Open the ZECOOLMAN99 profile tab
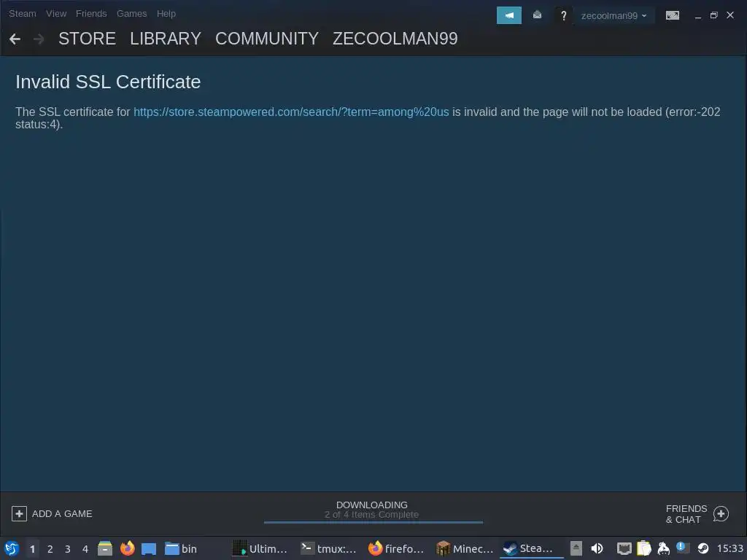This screenshot has width=747, height=560. (x=395, y=39)
